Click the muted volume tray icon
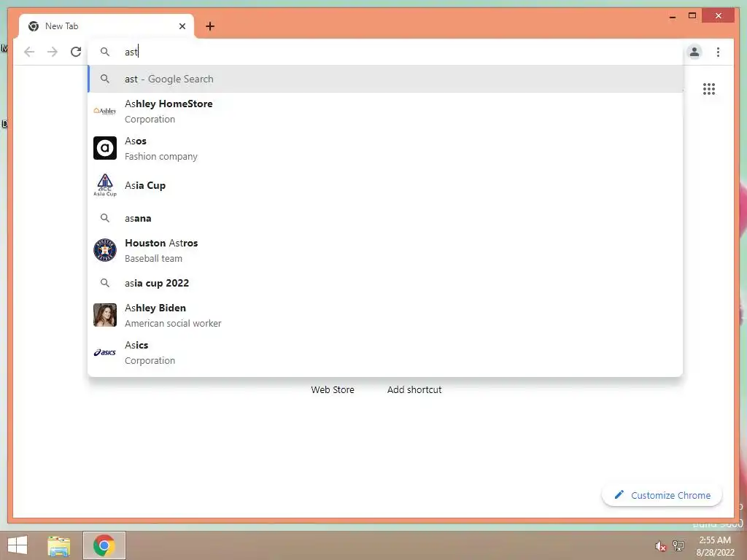The width and height of the screenshot is (747, 560). click(x=660, y=545)
